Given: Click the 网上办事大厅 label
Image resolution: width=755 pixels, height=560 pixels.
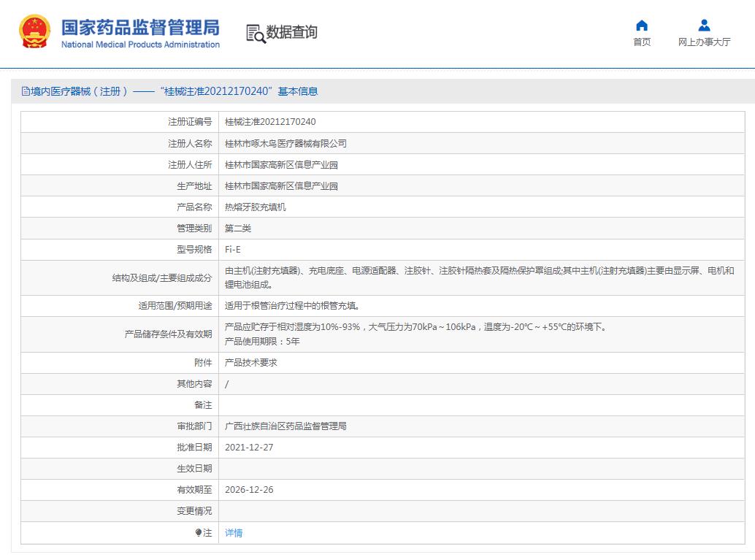Looking at the screenshot, I should [x=704, y=42].
